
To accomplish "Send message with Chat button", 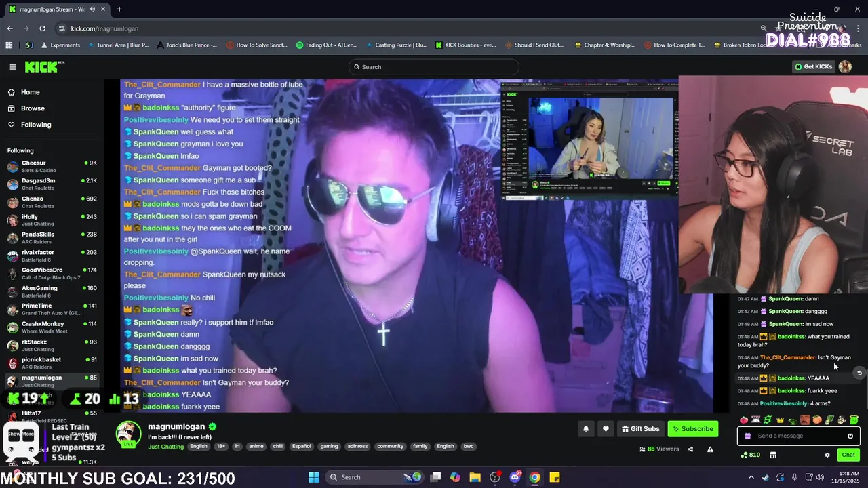I will click(x=848, y=455).
